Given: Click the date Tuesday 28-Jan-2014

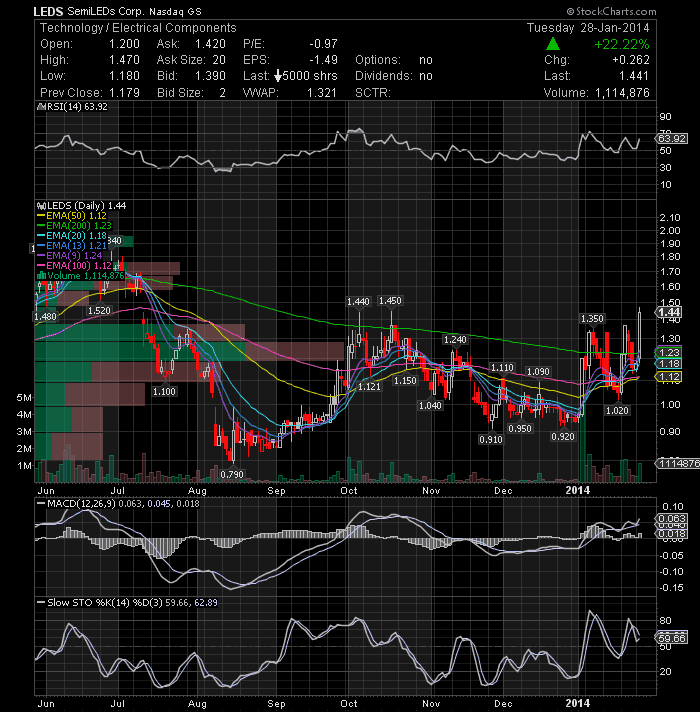Looking at the screenshot, I should [x=588, y=28].
